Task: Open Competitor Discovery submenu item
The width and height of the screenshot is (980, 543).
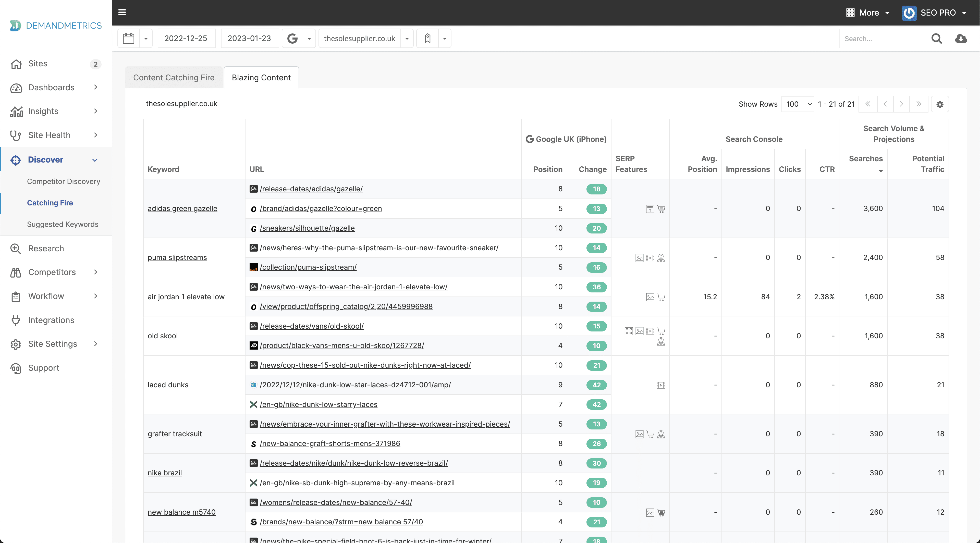Action: point(64,181)
